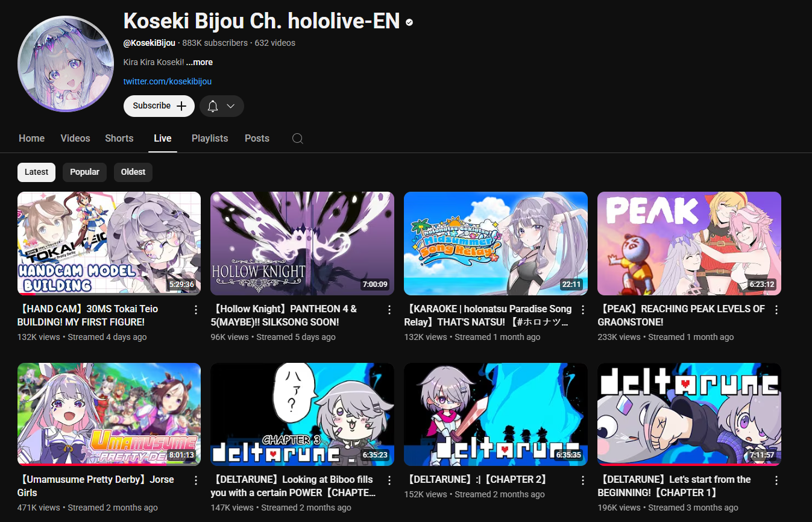The image size is (812, 522).
Task: Open the PEAK stream thumbnail
Action: (x=689, y=244)
